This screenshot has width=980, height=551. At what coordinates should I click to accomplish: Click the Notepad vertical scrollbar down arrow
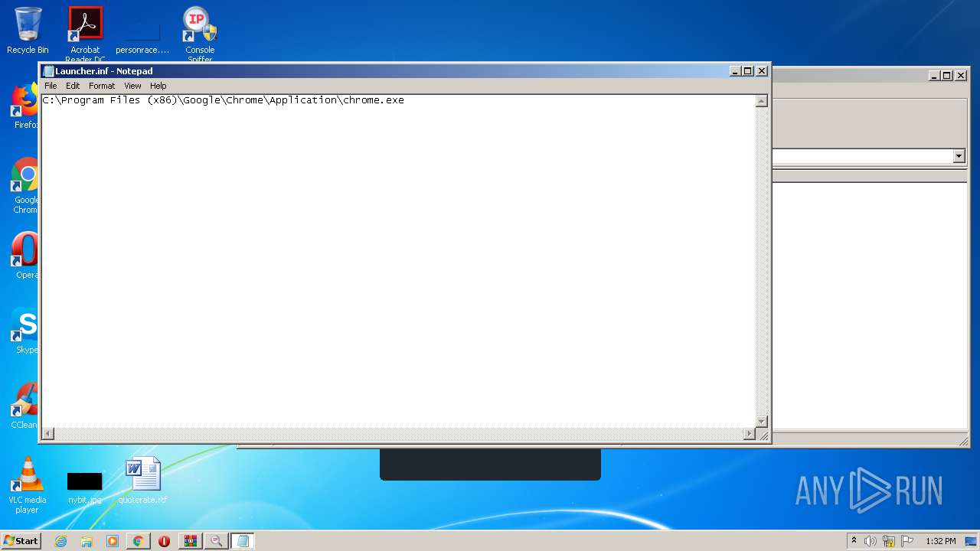[x=761, y=422]
